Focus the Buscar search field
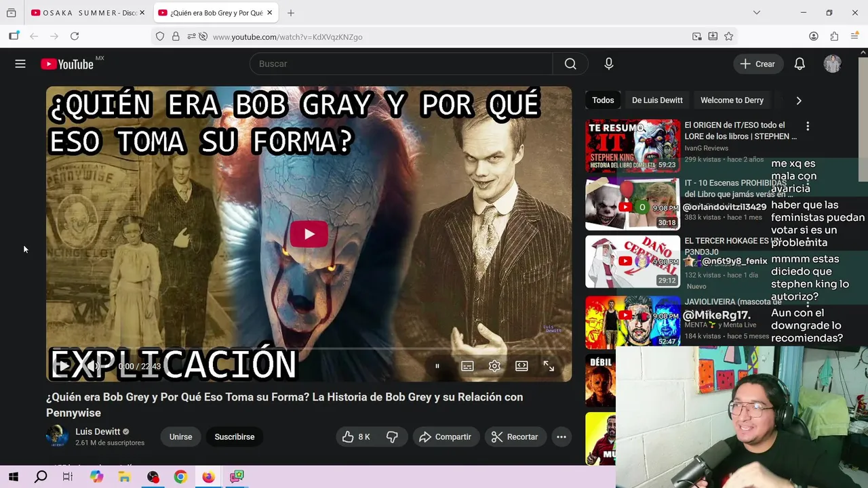 (x=401, y=64)
